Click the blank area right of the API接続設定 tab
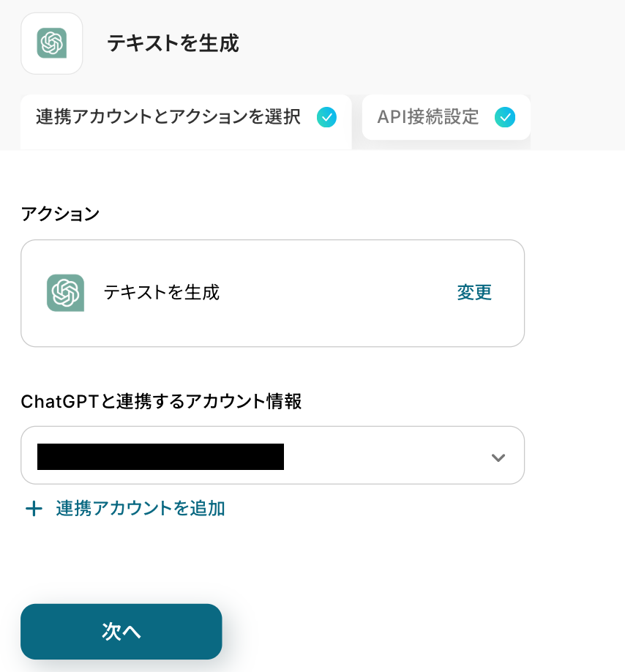Viewport: 625px width, 672px height. click(577, 117)
